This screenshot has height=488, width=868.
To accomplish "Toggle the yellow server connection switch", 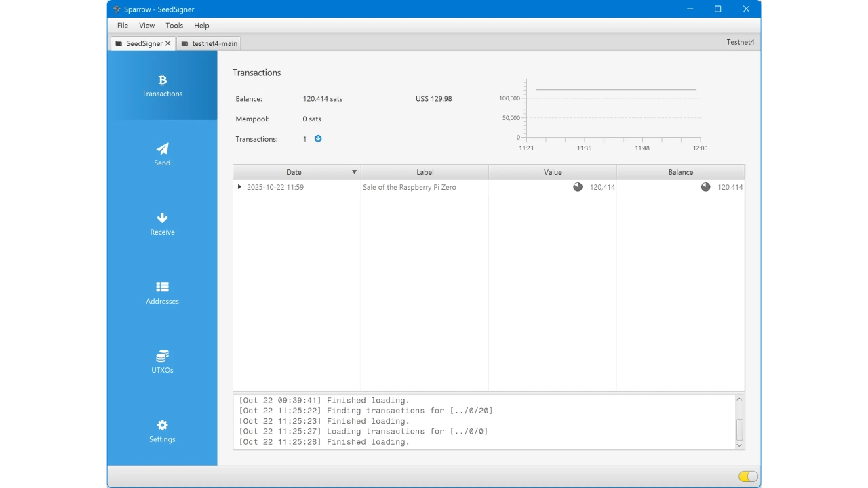I will (x=748, y=476).
